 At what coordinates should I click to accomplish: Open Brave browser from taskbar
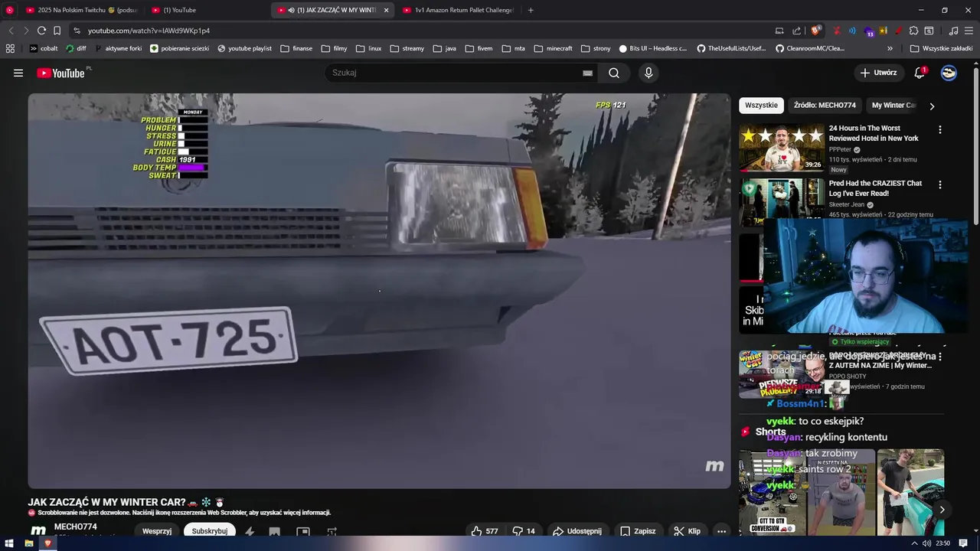pyautogui.click(x=47, y=543)
